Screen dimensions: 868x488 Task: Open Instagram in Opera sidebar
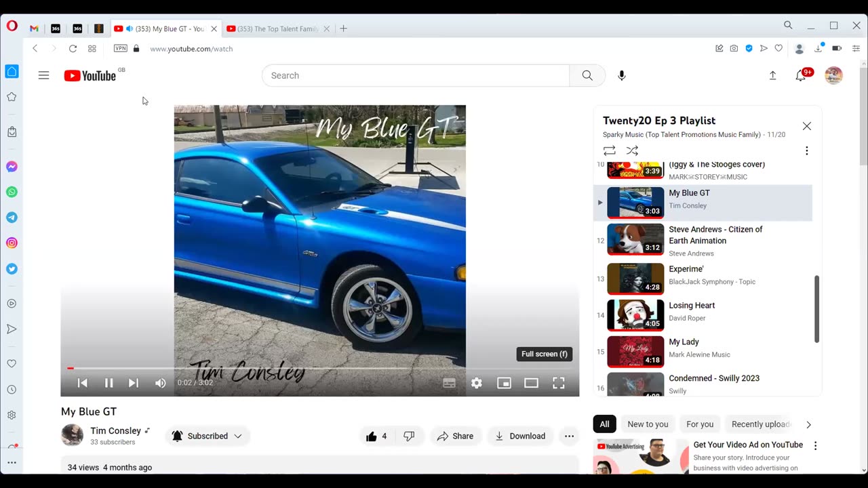pos(12,243)
